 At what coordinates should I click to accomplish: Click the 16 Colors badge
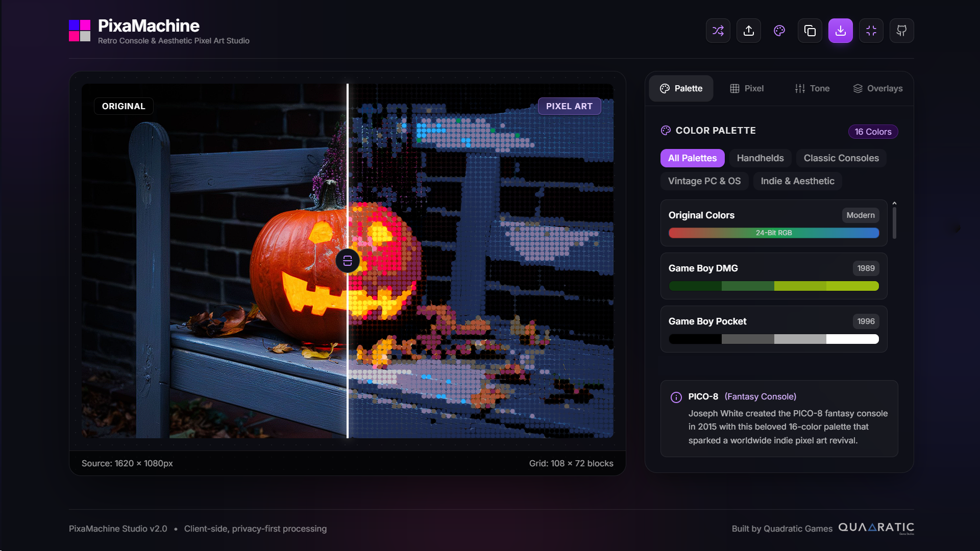pos(873,132)
